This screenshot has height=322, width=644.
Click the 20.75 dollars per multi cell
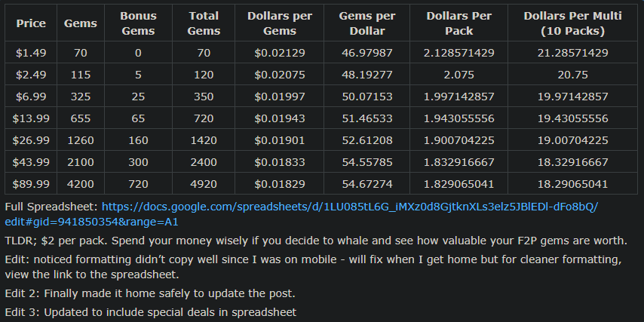pos(572,75)
